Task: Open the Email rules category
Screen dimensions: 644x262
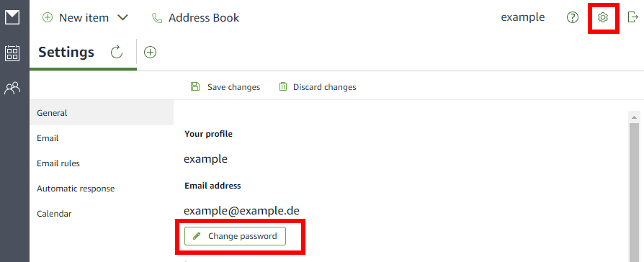Action: pyautogui.click(x=102, y=163)
